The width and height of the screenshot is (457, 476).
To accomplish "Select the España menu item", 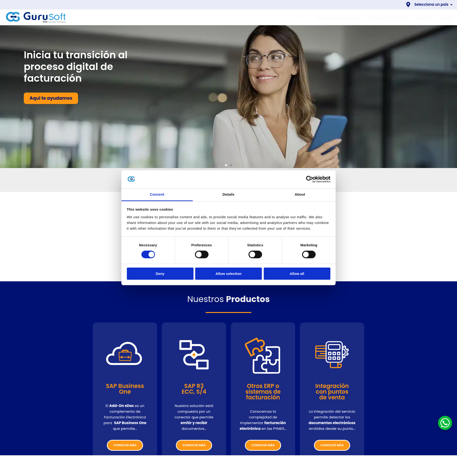I will (x=302, y=18).
